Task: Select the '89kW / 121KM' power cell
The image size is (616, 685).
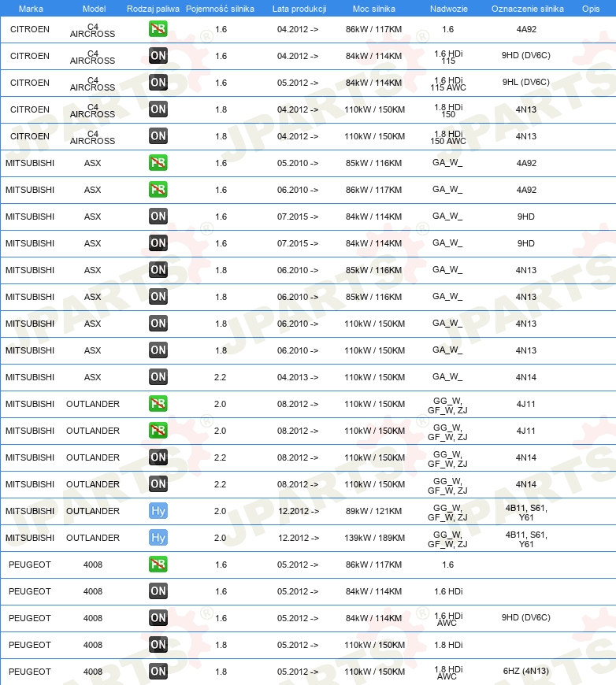Action: [x=374, y=511]
